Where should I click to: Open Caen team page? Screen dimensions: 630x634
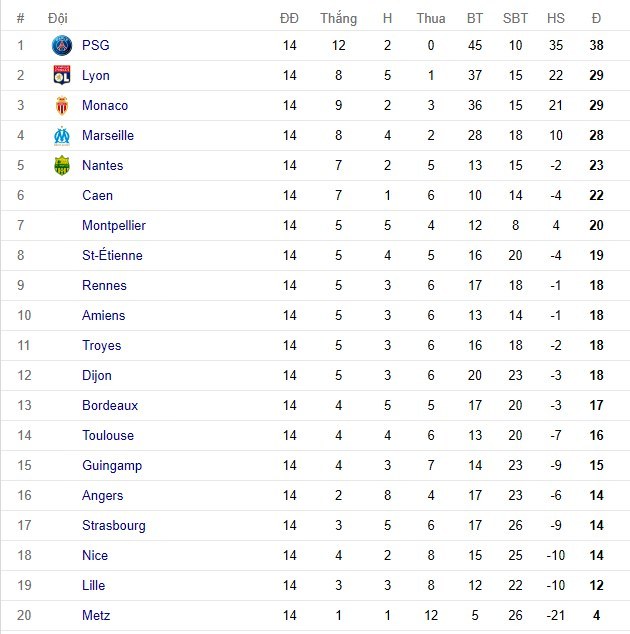[97, 195]
